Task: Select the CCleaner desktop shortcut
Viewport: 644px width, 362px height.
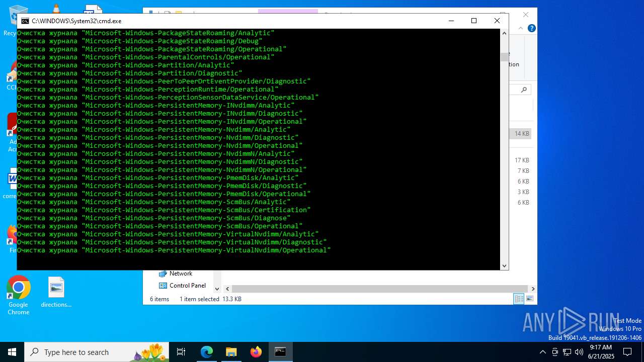Action: pyautogui.click(x=12, y=75)
